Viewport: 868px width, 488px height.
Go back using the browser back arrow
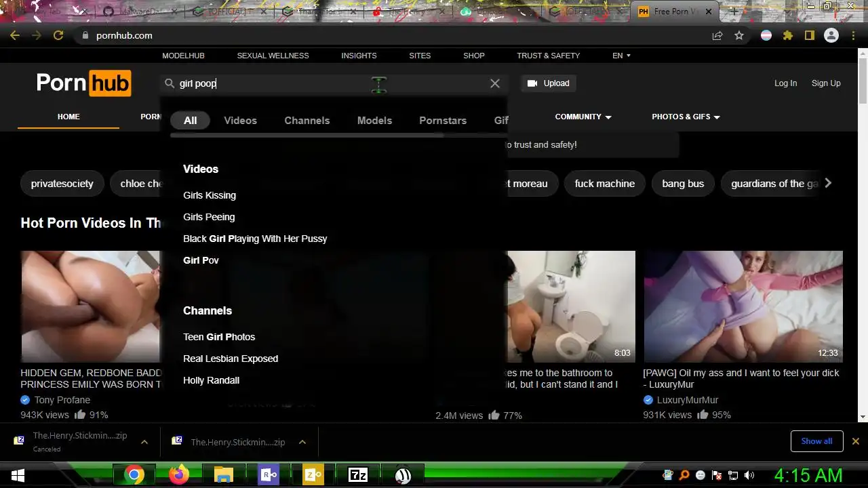(15, 35)
